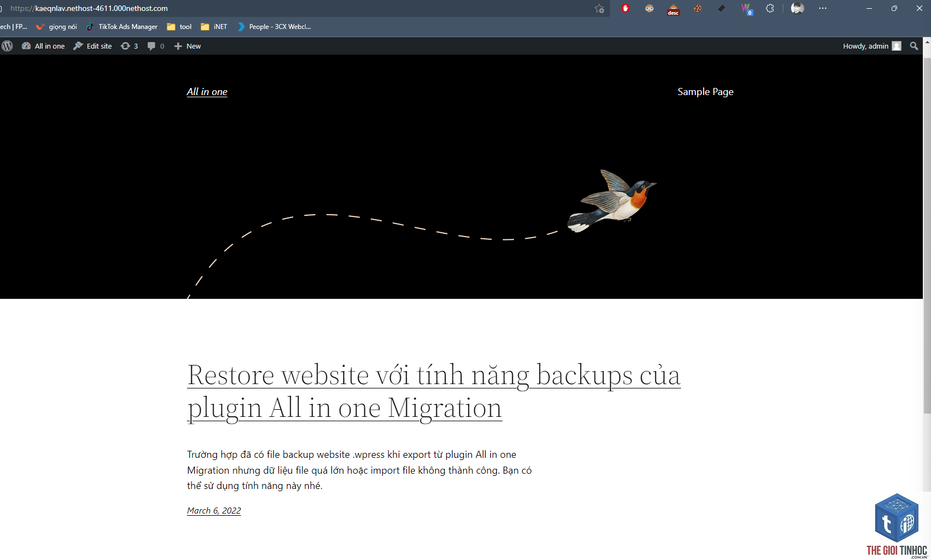
Task: Open the TikTok Ads Manager bookmark
Action: pos(122,26)
